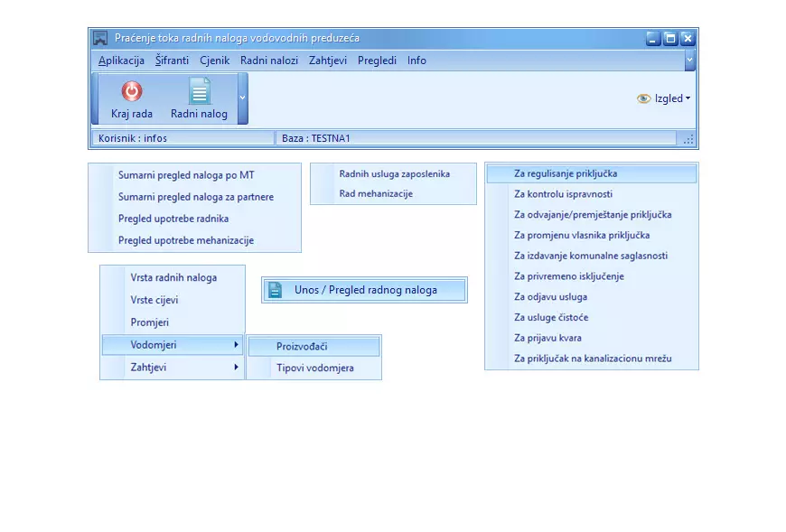The image size is (786, 532).
Task: Select Za regulisanje priključka
Action: tap(566, 173)
